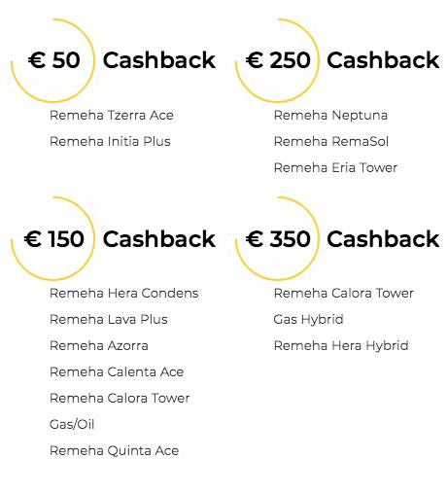The image size is (448, 494).
Task: Open Remeha RemaSol entry
Action: (x=331, y=142)
